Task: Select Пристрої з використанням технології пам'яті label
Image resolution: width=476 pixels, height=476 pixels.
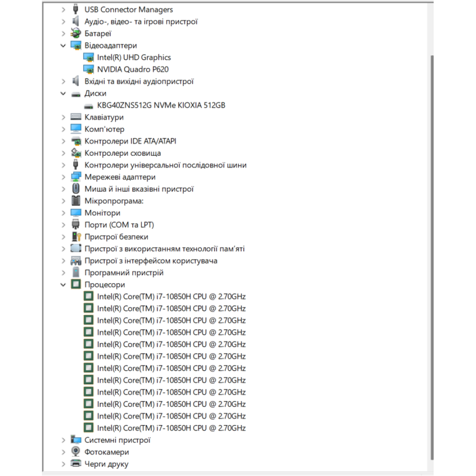Action: [x=164, y=248]
